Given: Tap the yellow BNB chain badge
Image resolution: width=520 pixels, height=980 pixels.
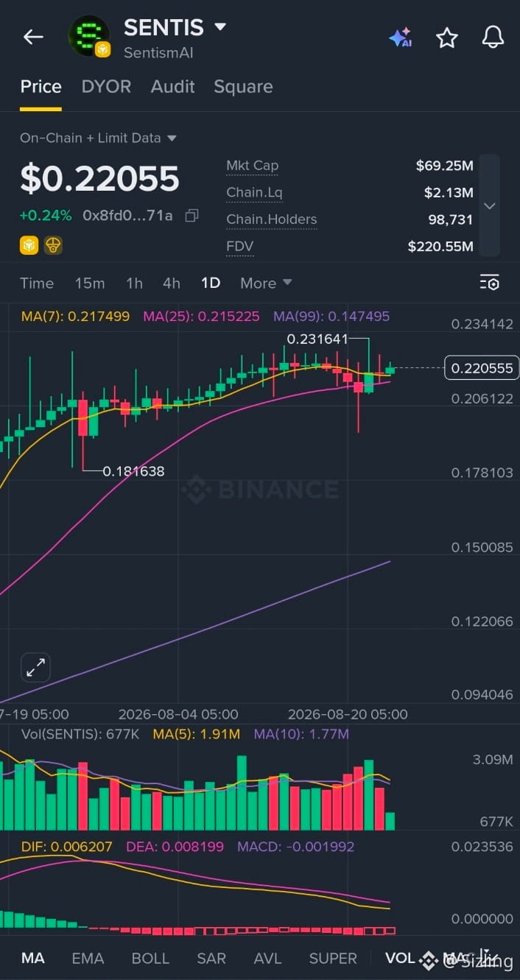Looking at the screenshot, I should (x=29, y=245).
